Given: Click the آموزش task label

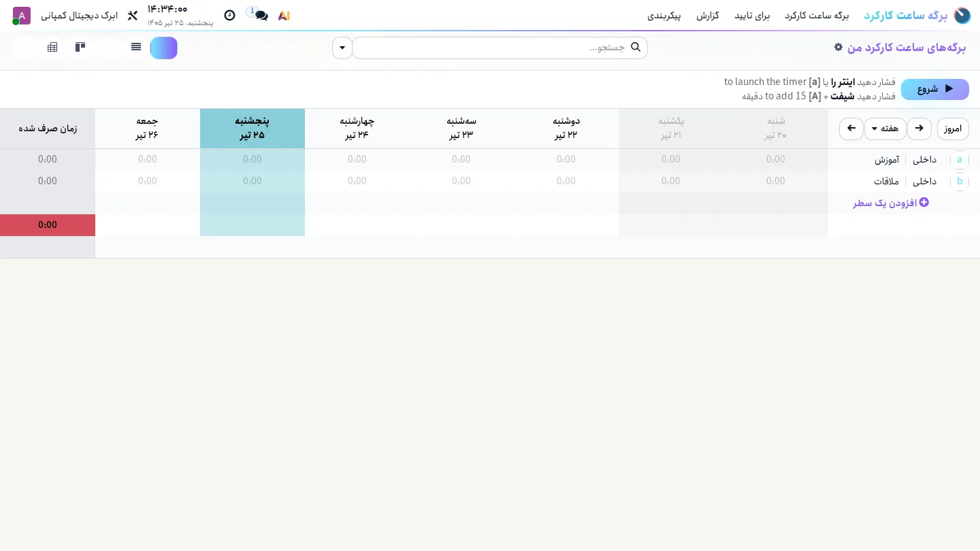Looking at the screenshot, I should [887, 160].
